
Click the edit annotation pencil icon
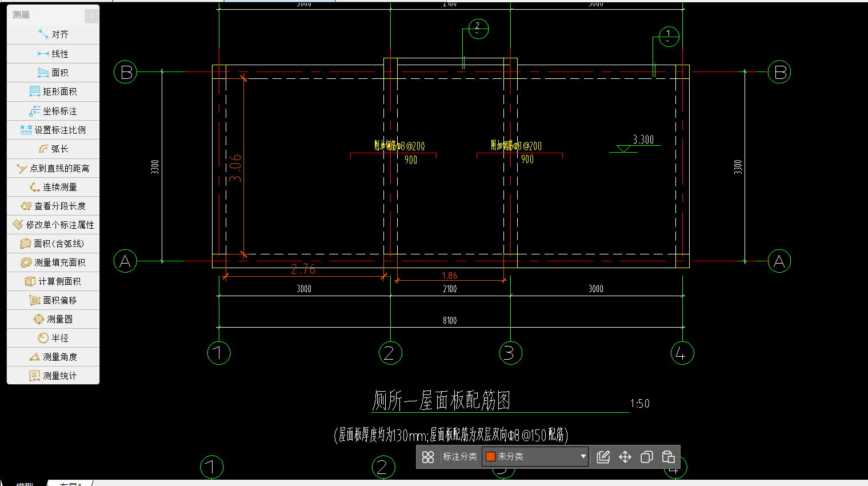[603, 457]
